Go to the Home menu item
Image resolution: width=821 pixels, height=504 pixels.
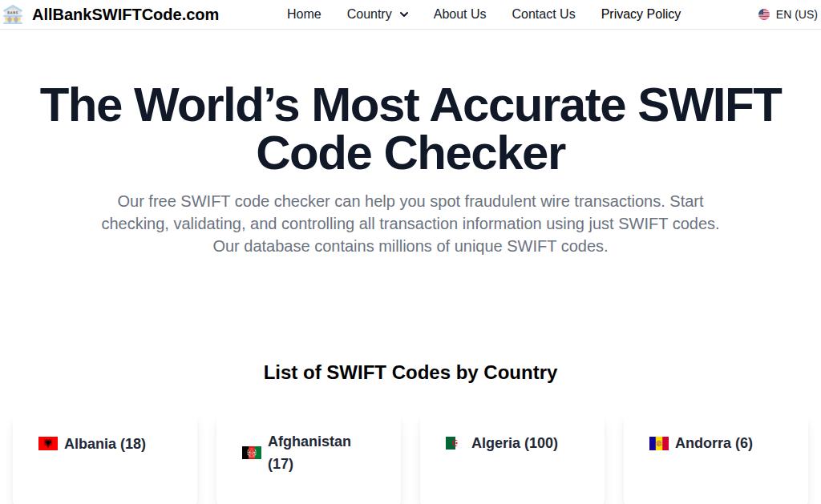pos(304,14)
